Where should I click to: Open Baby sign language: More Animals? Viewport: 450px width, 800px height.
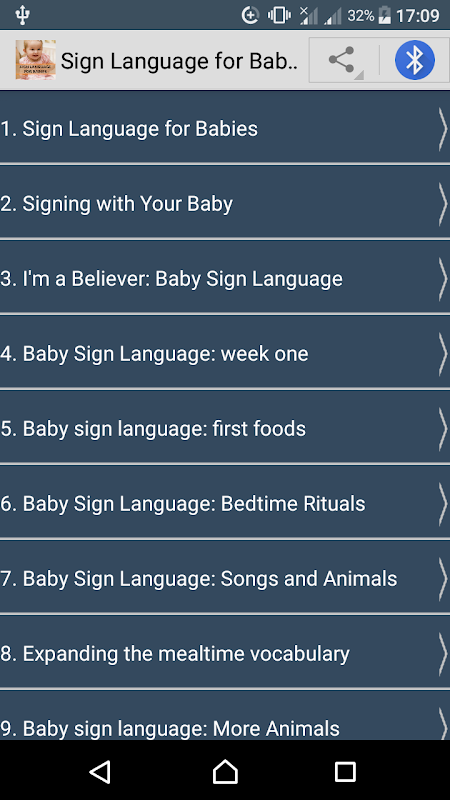pyautogui.click(x=225, y=716)
